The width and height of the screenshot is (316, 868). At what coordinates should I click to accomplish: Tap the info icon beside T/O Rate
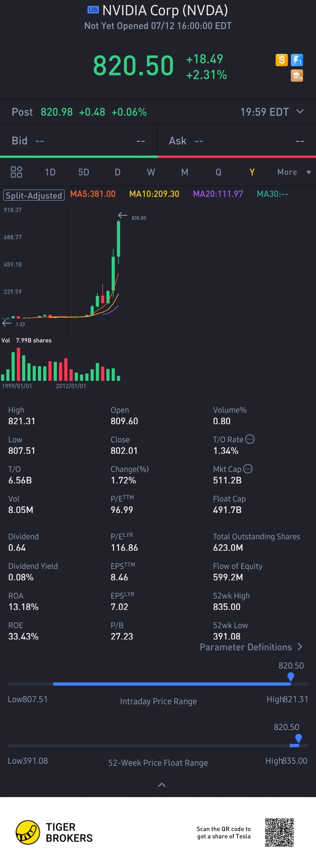coord(250,439)
